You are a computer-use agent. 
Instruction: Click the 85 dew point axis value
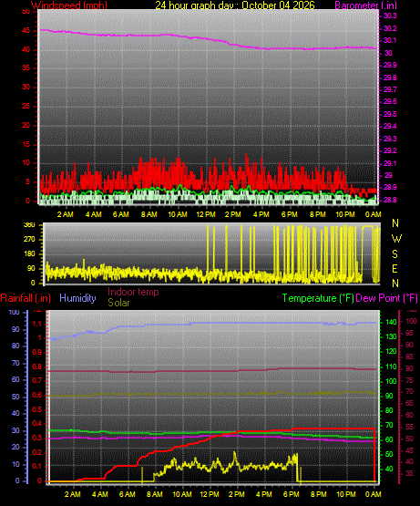[409, 356]
